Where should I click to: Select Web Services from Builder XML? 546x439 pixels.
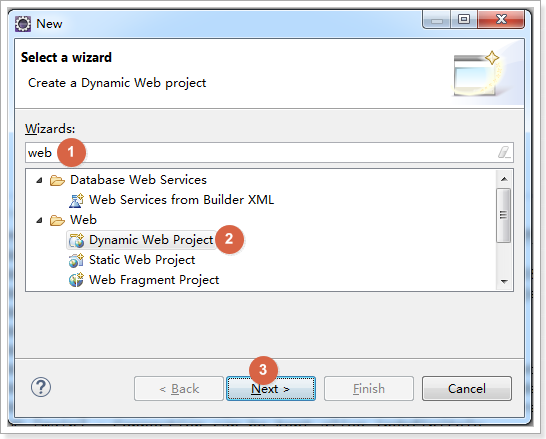click(181, 200)
